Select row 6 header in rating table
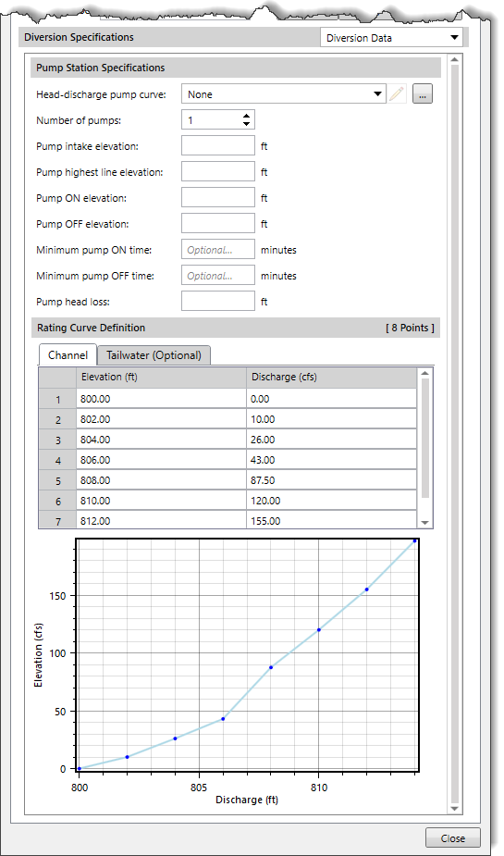This screenshot has height=856, width=504. [x=58, y=502]
